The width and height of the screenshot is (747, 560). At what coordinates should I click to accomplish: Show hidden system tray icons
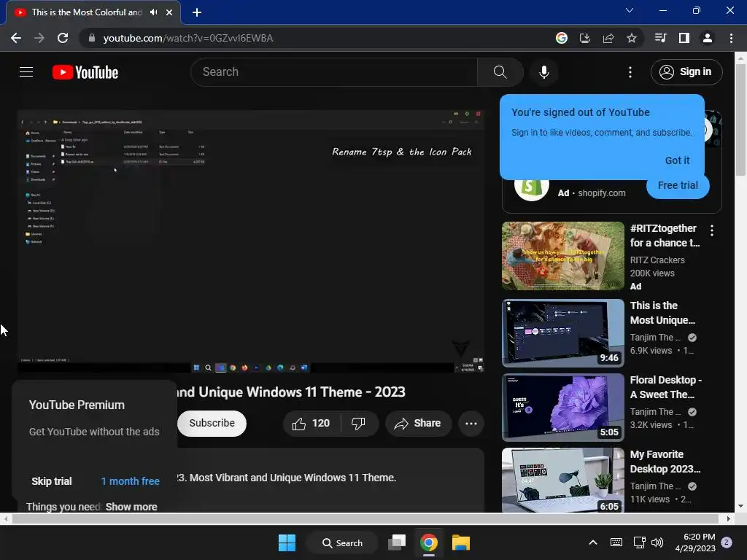(593, 542)
